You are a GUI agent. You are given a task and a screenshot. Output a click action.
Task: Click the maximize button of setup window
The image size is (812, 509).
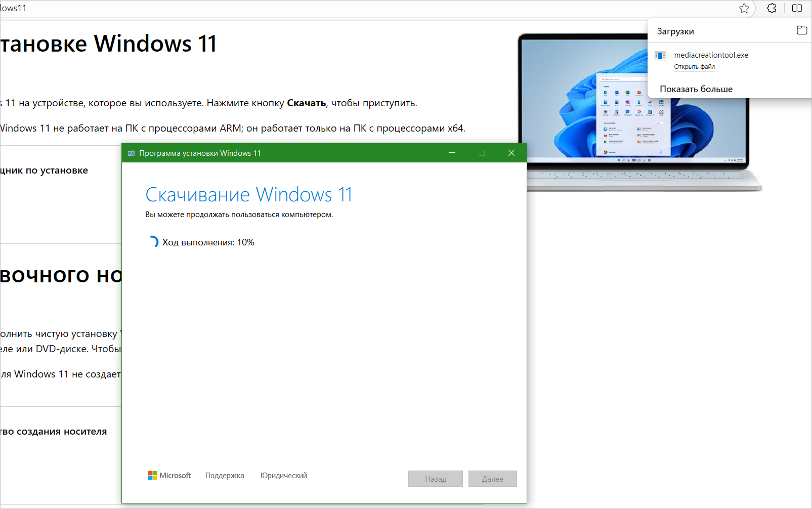(x=482, y=153)
